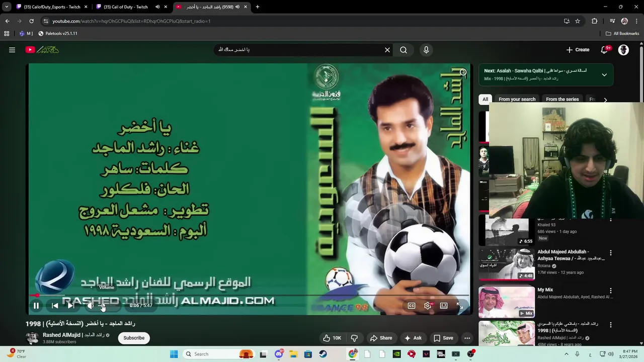
Task: Open the 'My Mix' thumbnail
Action: tap(507, 302)
